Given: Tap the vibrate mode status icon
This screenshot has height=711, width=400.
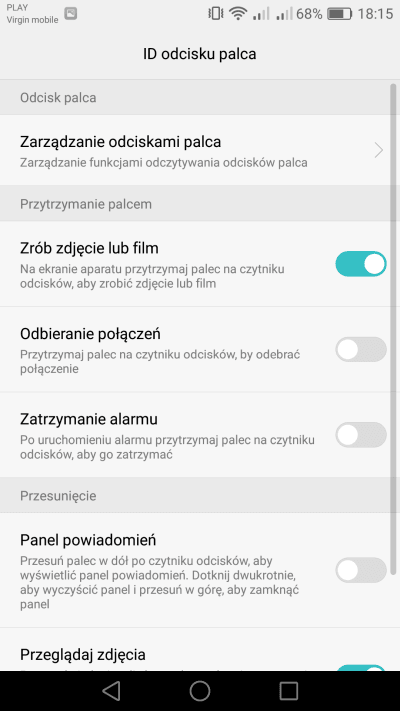Looking at the screenshot, I should coord(215,14).
